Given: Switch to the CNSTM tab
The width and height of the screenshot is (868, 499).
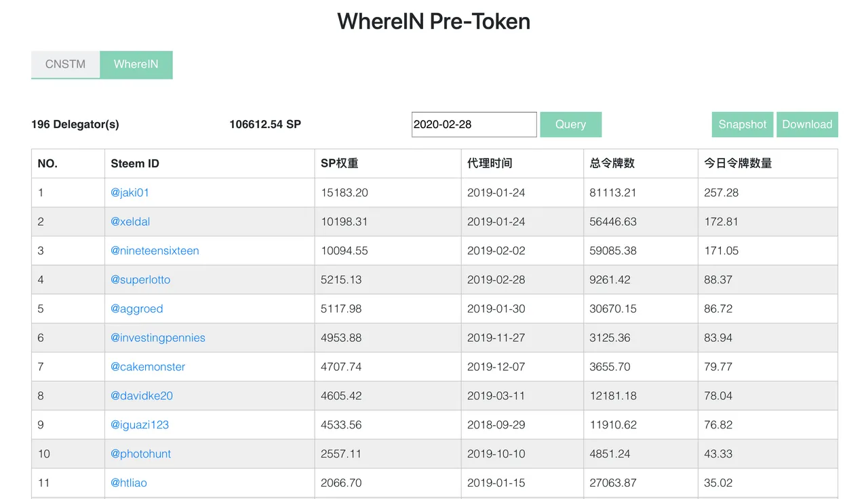Looking at the screenshot, I should (x=65, y=64).
